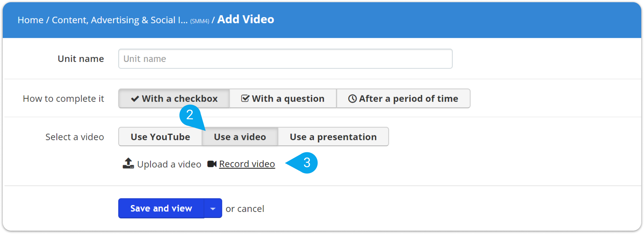Click the clock icon on After a period of time
Viewport: 644px width, 234px height.
(x=352, y=99)
